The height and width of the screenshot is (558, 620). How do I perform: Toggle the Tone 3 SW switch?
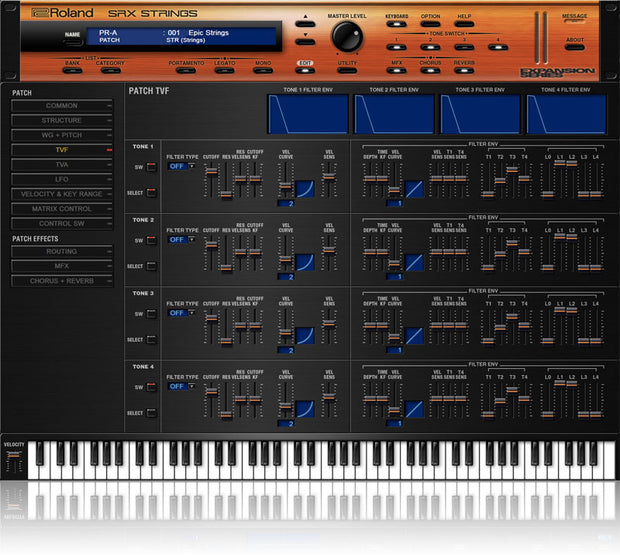click(151, 314)
